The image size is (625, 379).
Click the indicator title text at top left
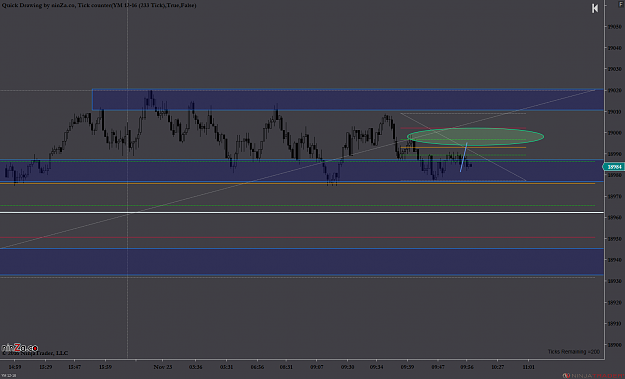coord(99,5)
